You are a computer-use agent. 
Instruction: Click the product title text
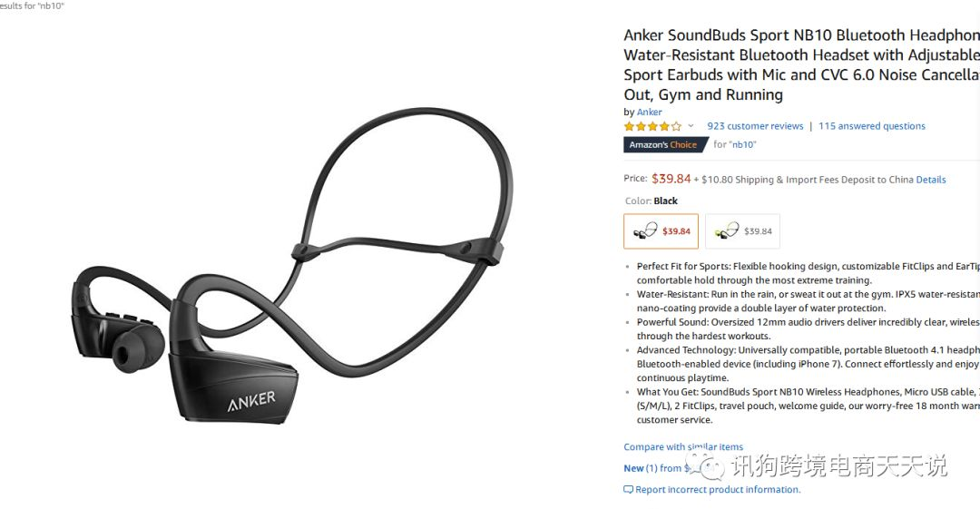click(802, 64)
